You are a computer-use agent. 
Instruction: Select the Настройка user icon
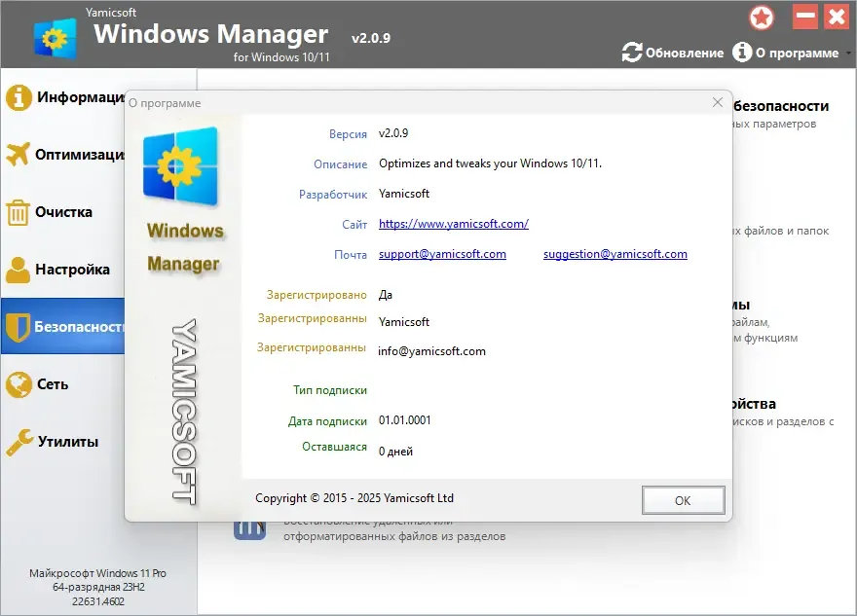click(19, 270)
